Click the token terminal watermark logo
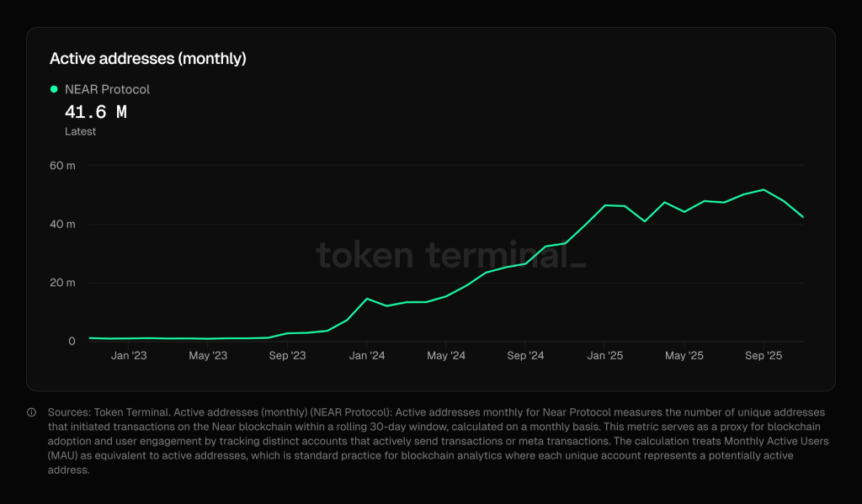Image resolution: width=862 pixels, height=504 pixels. (x=450, y=254)
